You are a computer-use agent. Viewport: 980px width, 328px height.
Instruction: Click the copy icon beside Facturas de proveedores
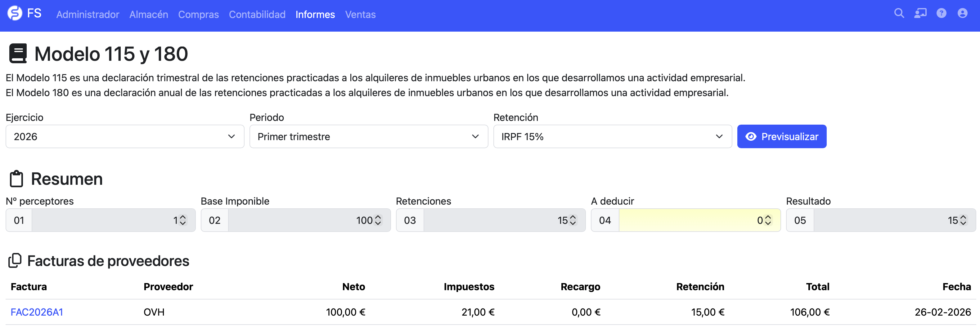[15, 260]
